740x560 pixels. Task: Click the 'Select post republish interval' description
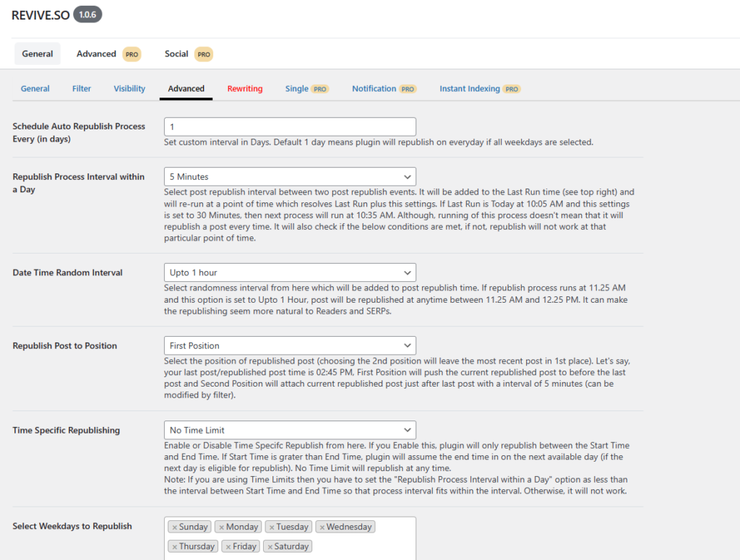coord(399,215)
